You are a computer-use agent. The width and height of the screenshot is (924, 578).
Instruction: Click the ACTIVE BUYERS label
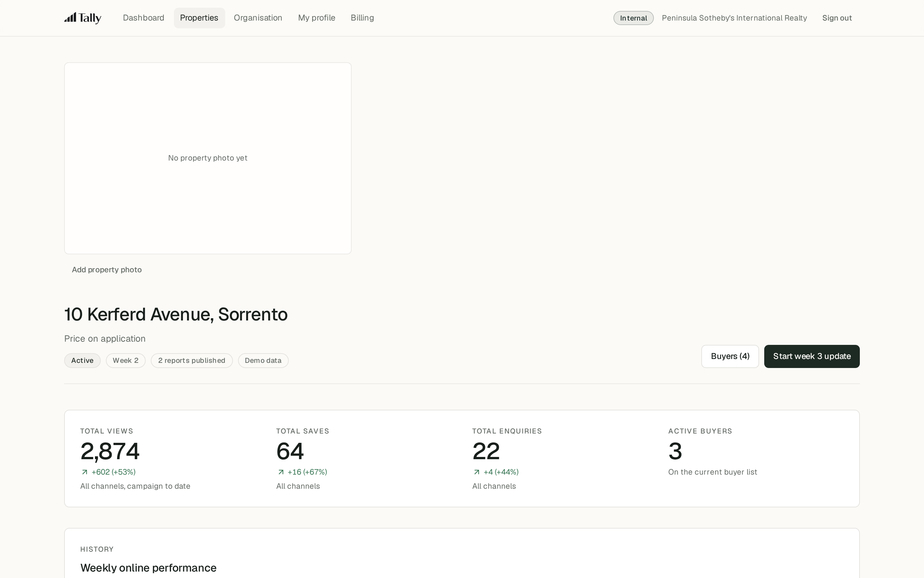[700, 431]
